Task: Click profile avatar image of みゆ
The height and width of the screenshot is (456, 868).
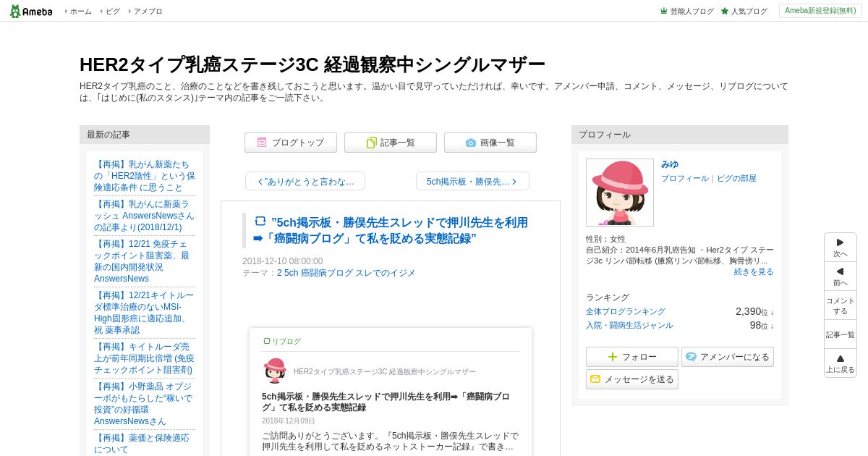Action: (620, 193)
